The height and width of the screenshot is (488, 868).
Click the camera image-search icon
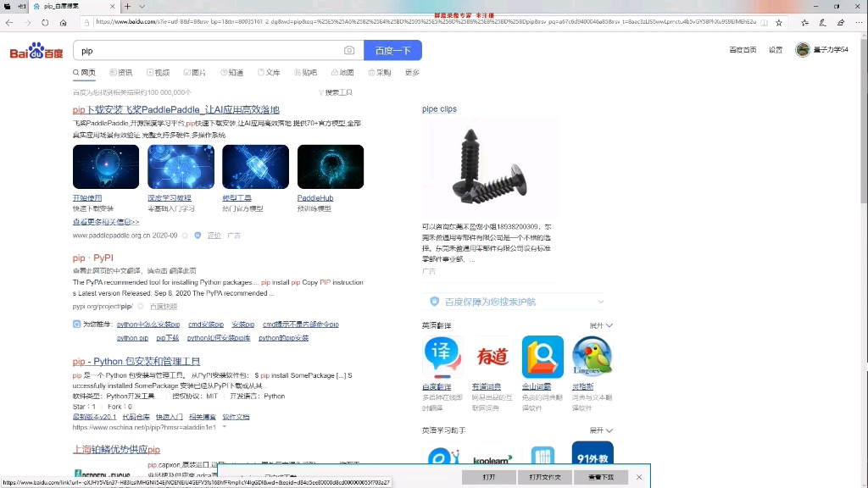348,50
